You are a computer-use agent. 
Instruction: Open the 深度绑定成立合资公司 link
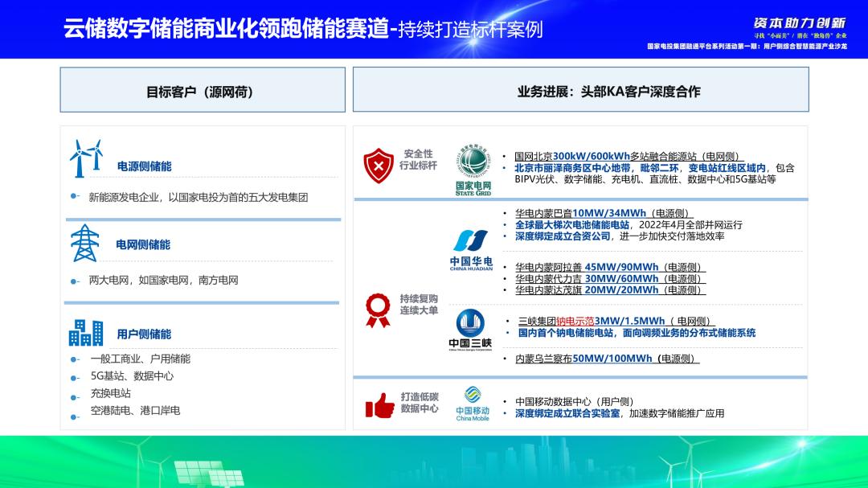(563, 236)
